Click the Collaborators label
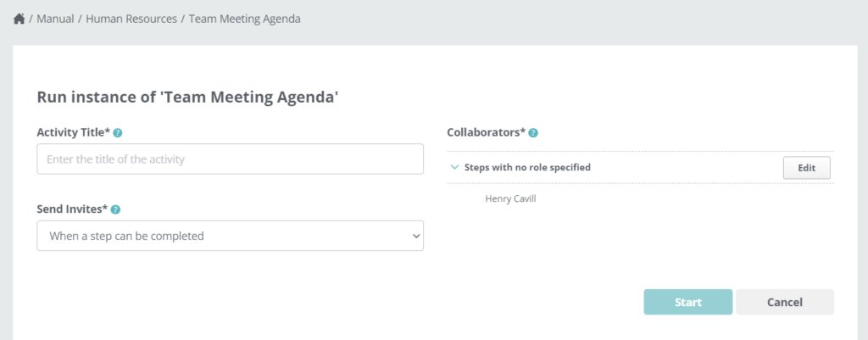Screen dimensions: 868x340 point(486,132)
